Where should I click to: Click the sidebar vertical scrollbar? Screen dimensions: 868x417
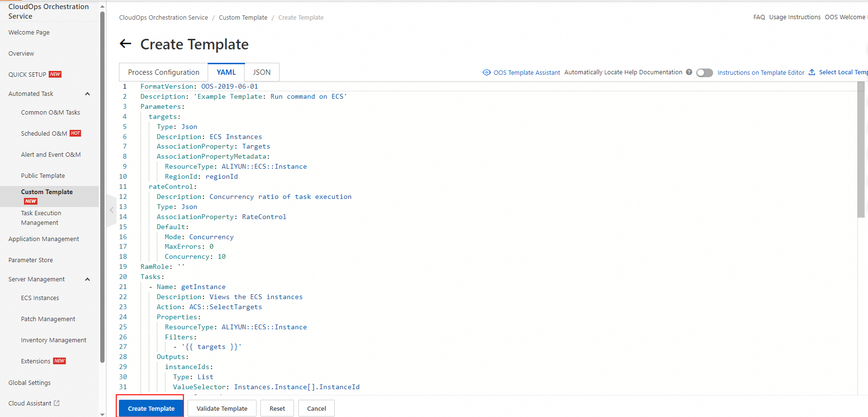pos(102,187)
